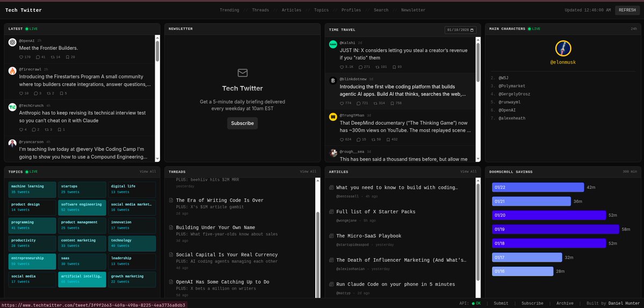Screen dimensions: 644x308
Task: Open the Trending nav item
Action: tap(229, 10)
